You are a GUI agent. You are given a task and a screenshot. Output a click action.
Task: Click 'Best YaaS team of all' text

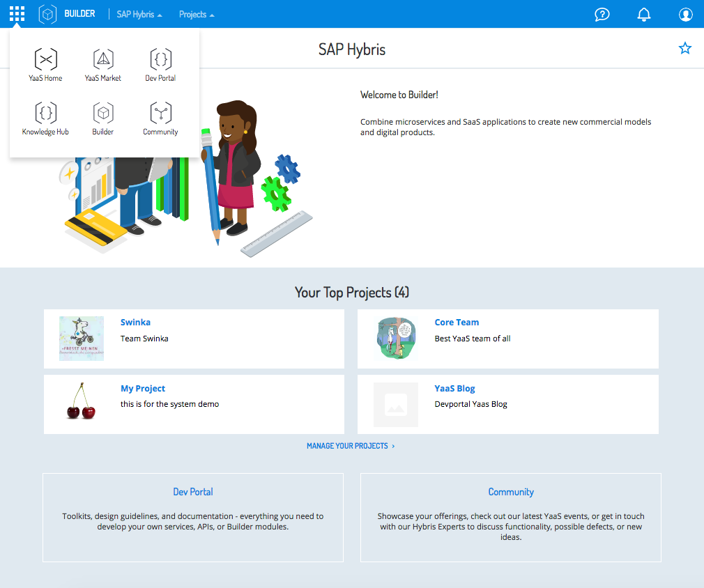click(473, 339)
